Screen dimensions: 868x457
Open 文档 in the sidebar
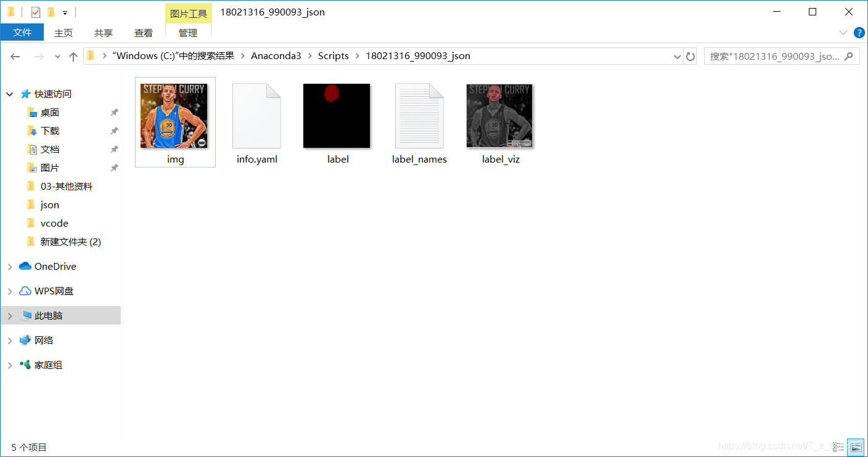point(50,150)
